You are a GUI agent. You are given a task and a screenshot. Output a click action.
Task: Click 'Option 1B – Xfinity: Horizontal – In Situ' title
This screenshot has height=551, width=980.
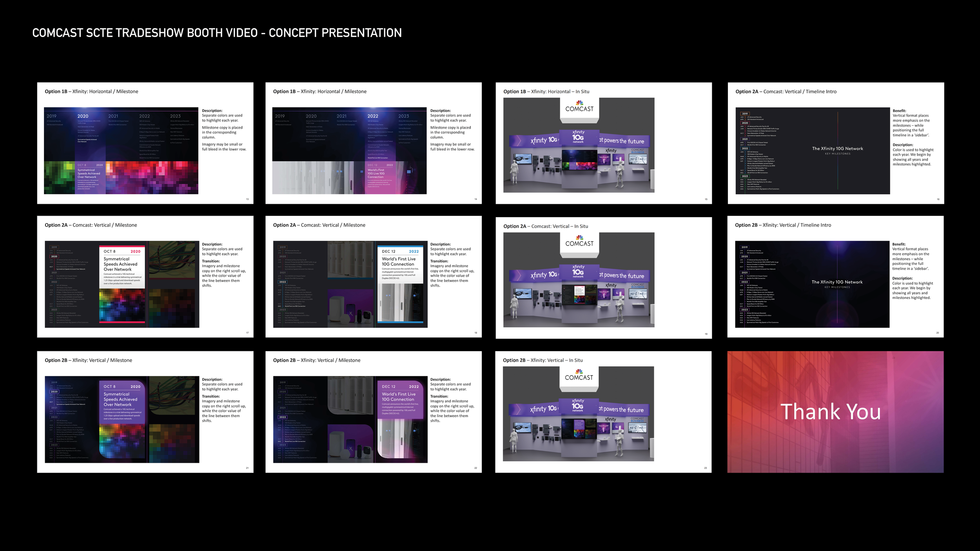(x=546, y=92)
